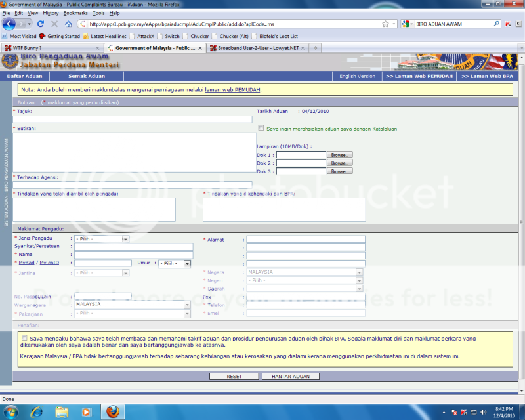Expand the Umur selection list
Screen dimensions: 525x420
[187, 264]
